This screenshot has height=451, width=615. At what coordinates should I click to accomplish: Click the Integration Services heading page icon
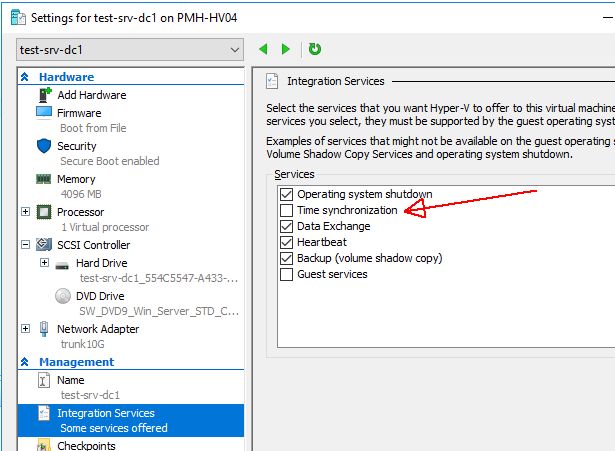(x=272, y=81)
